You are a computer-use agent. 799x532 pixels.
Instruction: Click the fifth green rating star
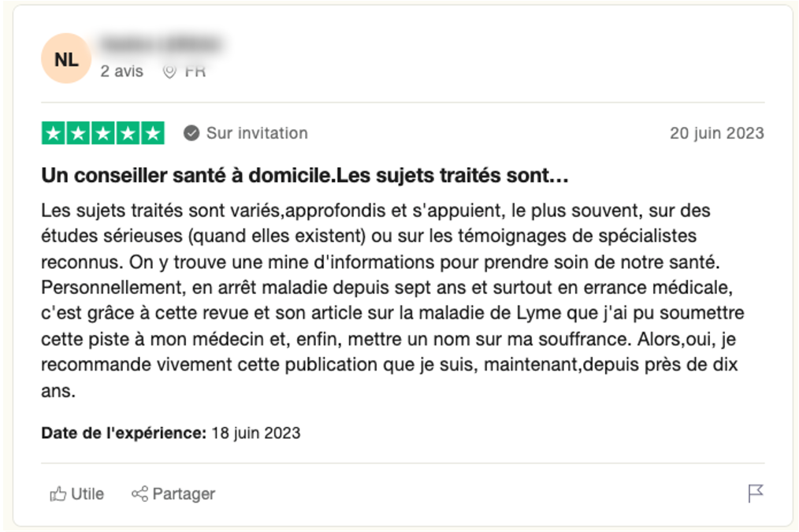pos(152,133)
